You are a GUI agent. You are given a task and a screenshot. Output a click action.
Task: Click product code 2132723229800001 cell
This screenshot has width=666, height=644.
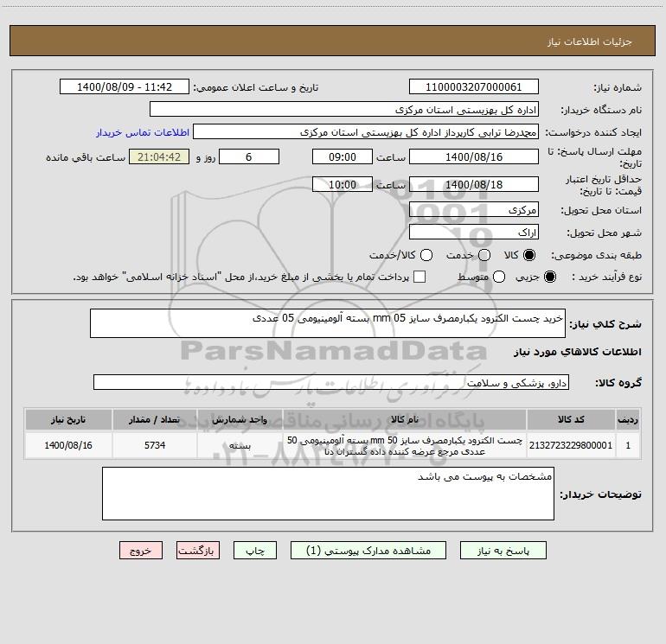(x=571, y=445)
